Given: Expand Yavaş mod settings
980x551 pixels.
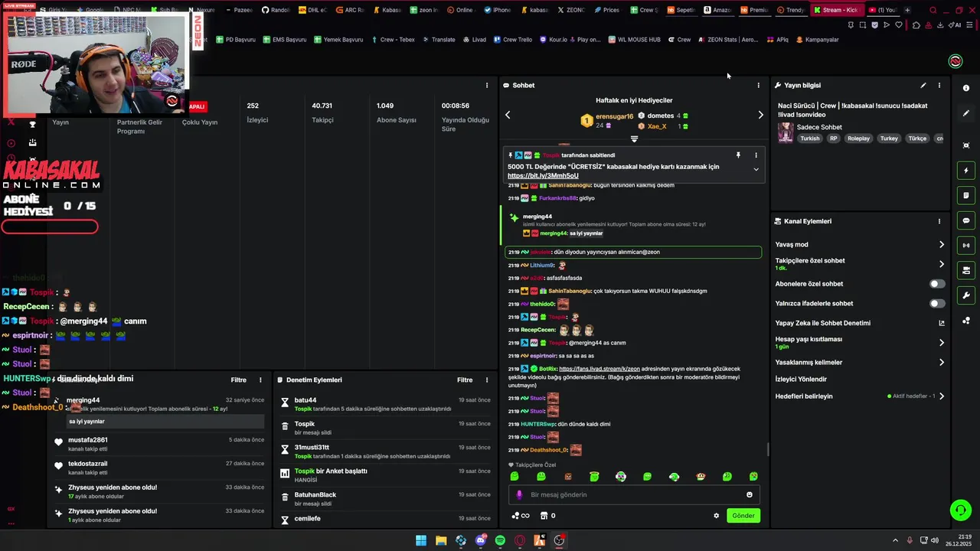Looking at the screenshot, I should (x=941, y=245).
